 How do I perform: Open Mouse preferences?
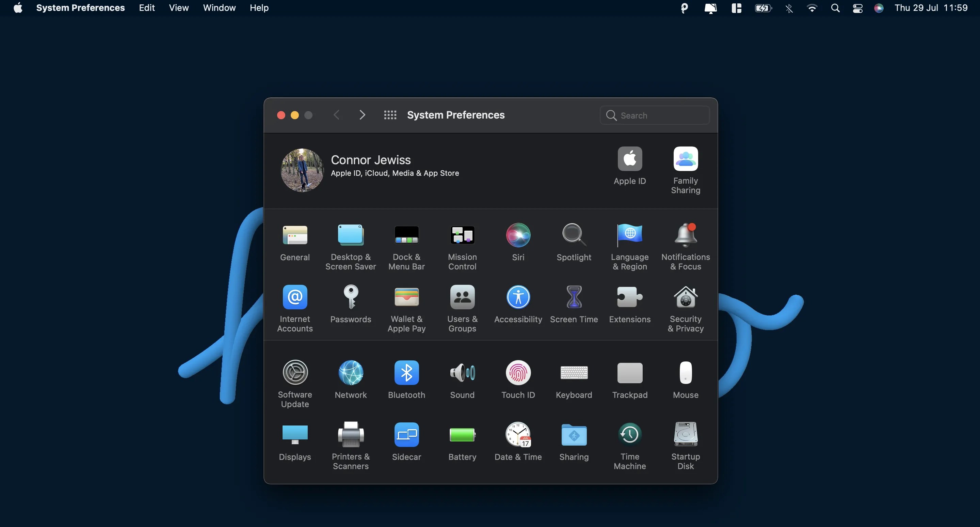point(686,379)
